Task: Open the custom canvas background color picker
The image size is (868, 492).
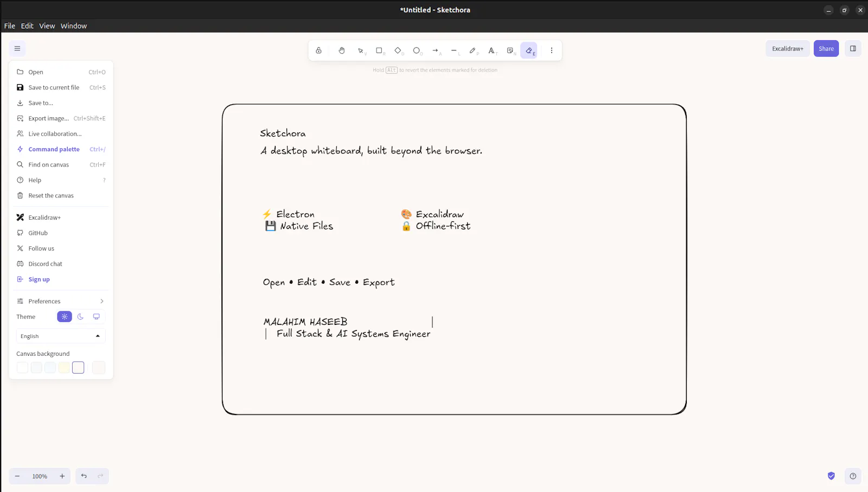Action: coord(99,368)
